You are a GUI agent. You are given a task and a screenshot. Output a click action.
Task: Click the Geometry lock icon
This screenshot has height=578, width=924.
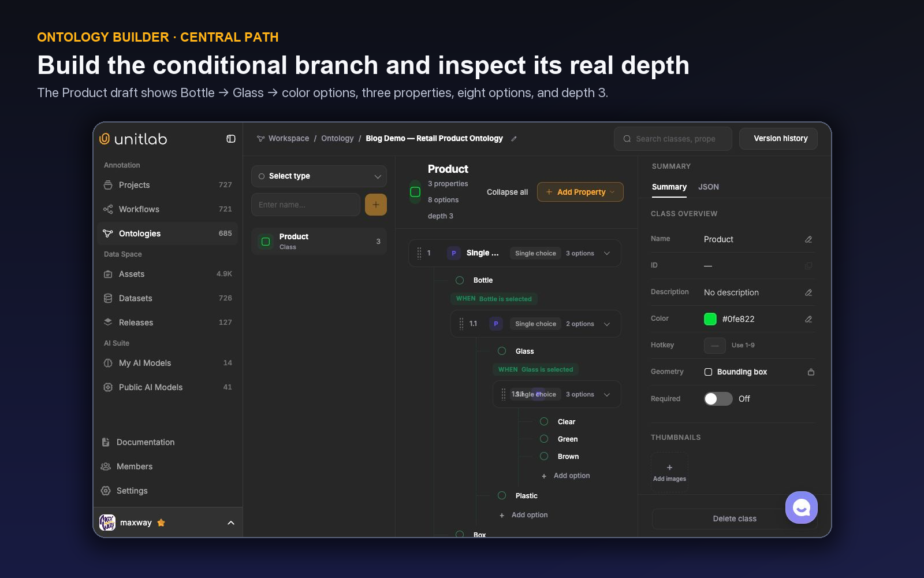[811, 372]
